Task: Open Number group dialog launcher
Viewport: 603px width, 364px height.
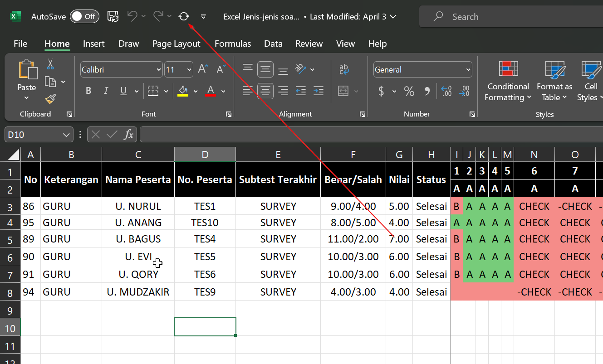Action: pyautogui.click(x=472, y=114)
